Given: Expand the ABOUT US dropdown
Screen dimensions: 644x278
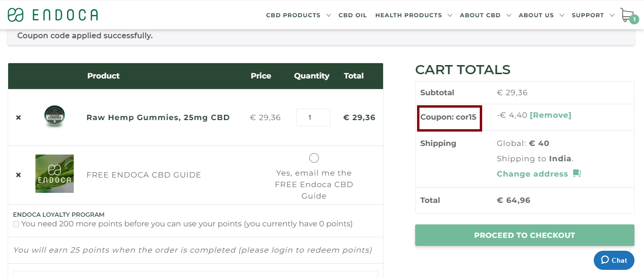Looking at the screenshot, I should [537, 15].
